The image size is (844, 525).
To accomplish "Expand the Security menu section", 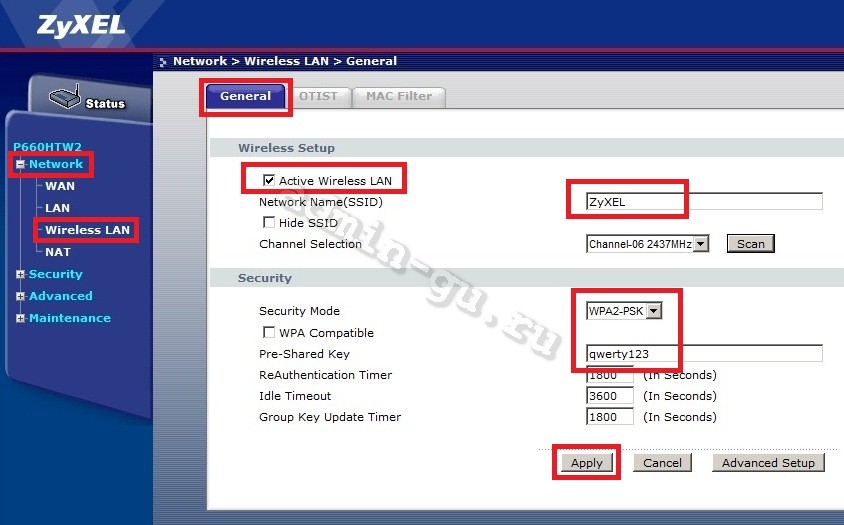I will pos(20,274).
